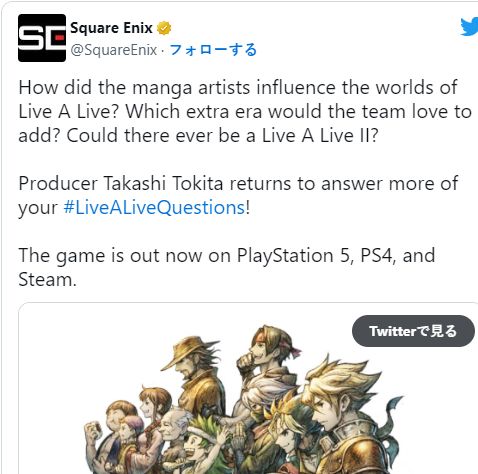
Task: Click the Twitterで見る button
Action: pyautogui.click(x=413, y=331)
